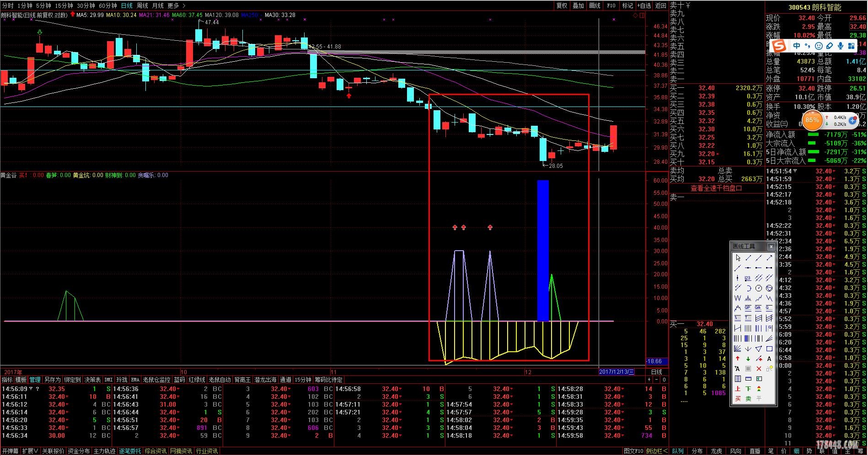Click the 85% orange speed widget
This screenshot has width=868, height=456.
click(x=812, y=120)
